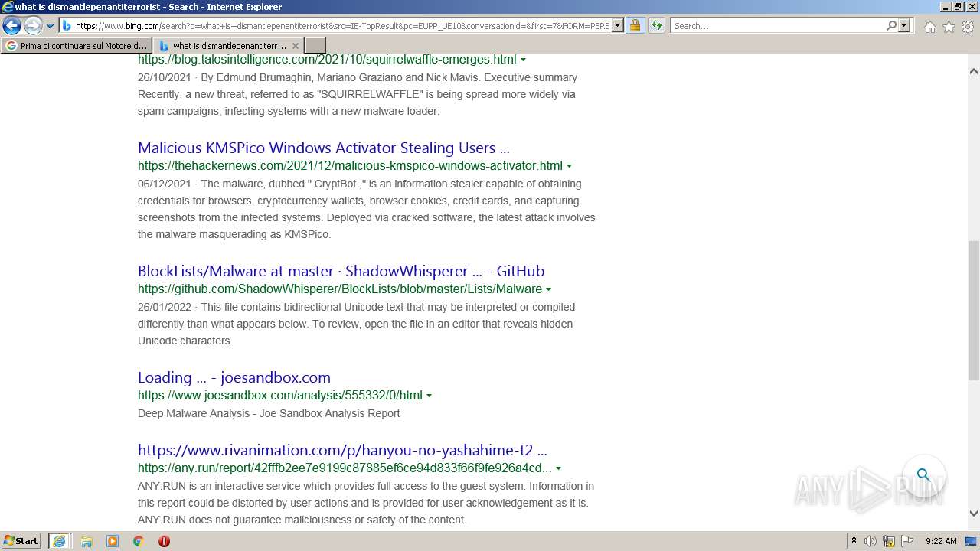Click the any.run report green URL text

coord(345,468)
